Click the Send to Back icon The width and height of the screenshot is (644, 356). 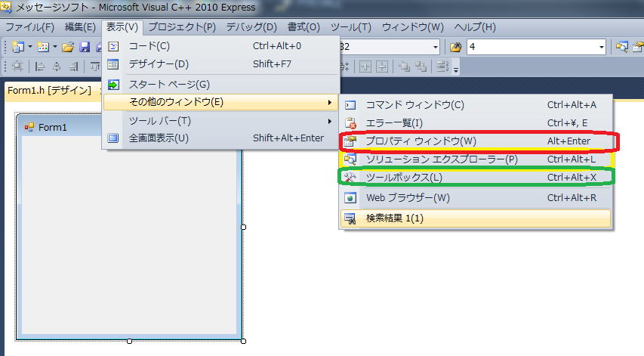421,67
